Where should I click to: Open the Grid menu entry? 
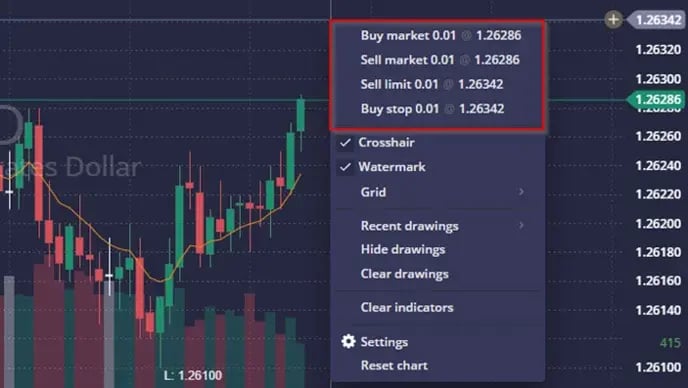tap(439, 192)
